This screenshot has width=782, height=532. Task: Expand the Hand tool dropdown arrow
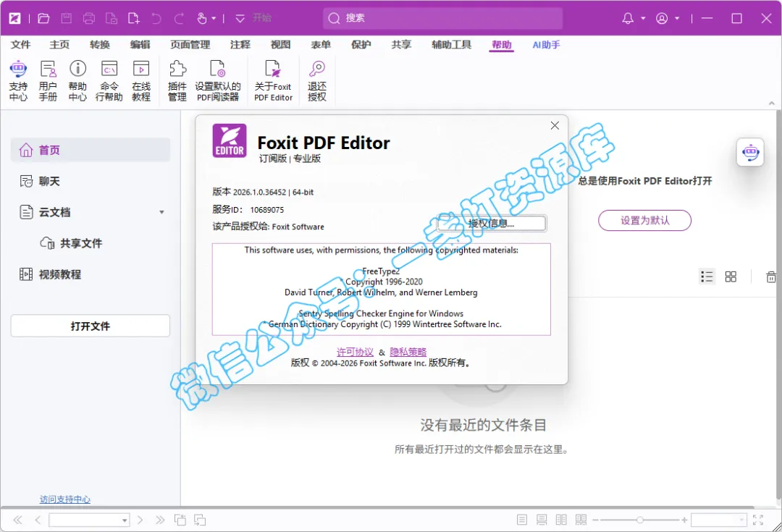tap(214, 18)
